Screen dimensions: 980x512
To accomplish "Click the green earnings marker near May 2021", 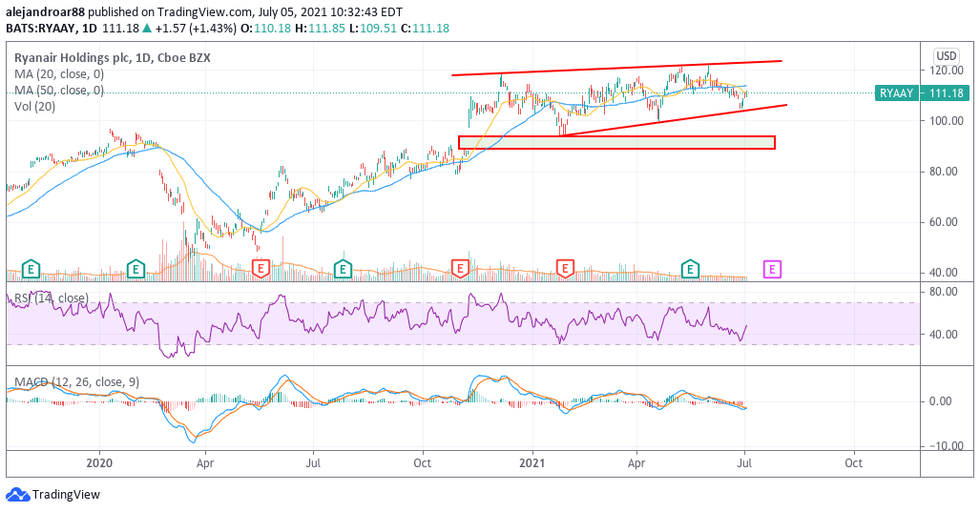I will pos(690,269).
